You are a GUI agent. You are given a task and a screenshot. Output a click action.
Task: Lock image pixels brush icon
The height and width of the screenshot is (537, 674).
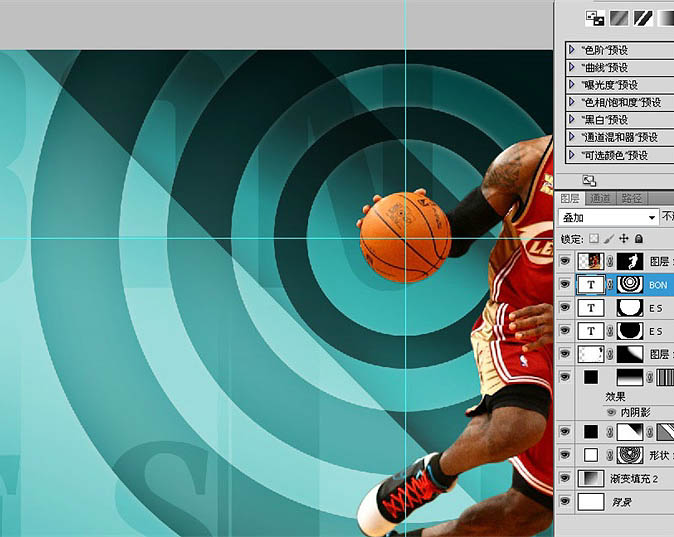pyautogui.click(x=609, y=239)
